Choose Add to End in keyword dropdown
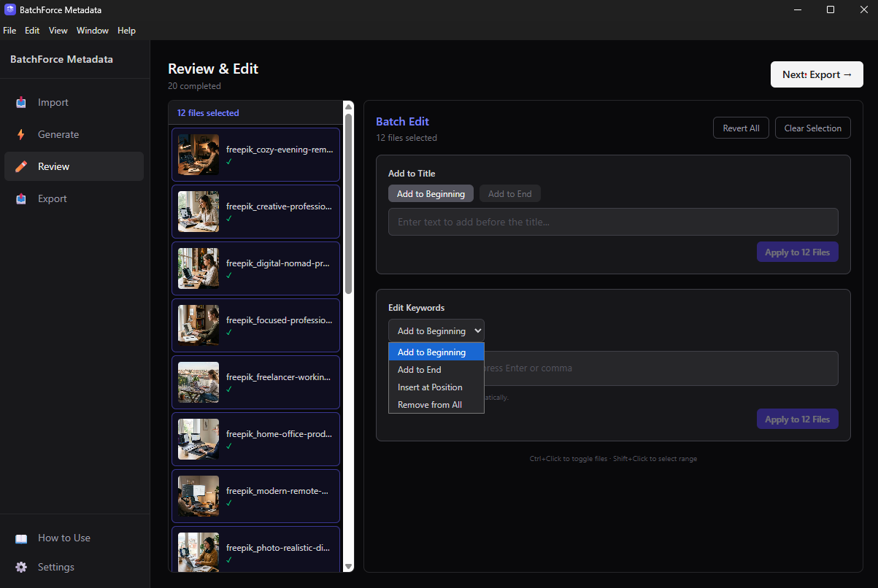Screen dimensions: 878x588 point(419,369)
